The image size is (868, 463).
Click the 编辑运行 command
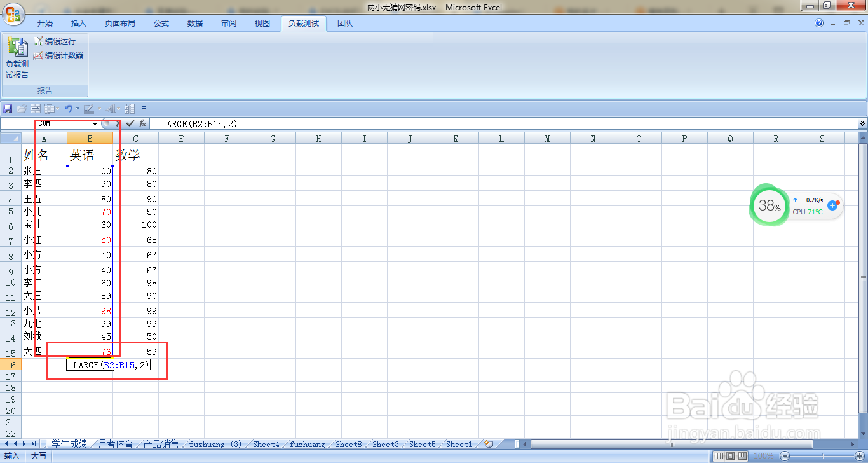(55, 41)
